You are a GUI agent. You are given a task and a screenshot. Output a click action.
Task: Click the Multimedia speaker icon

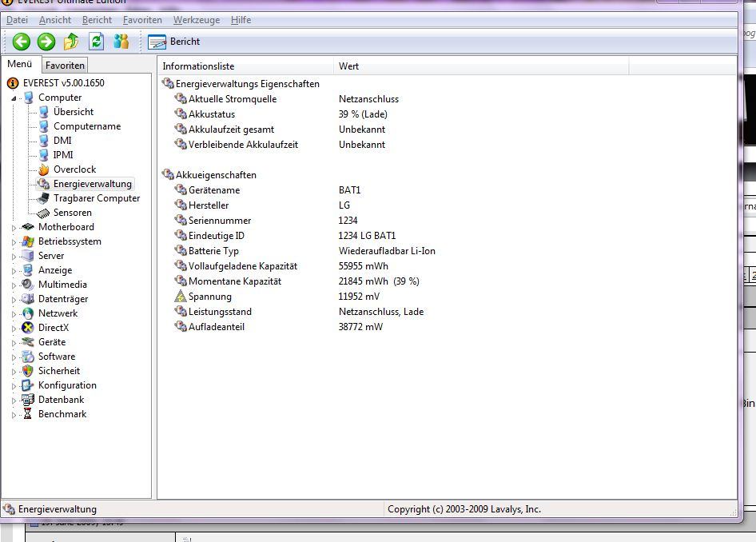point(28,285)
